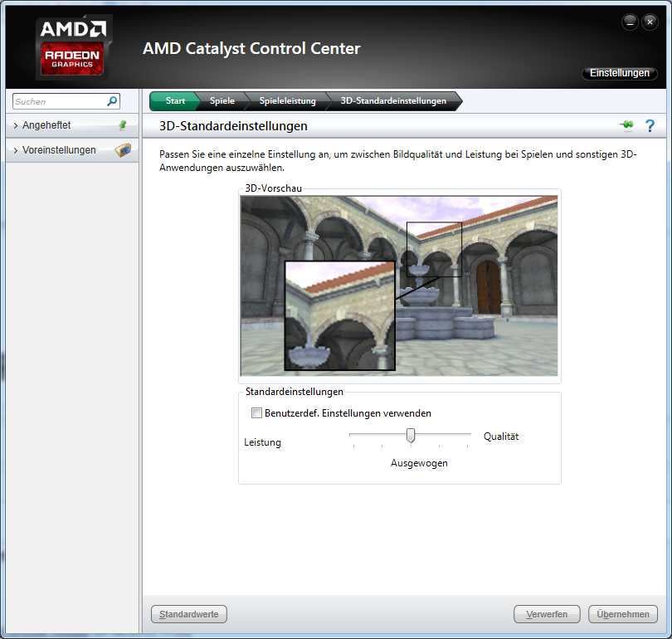Viewport: 672px width, 639px height.
Task: Click the Voreinstellungen label in the sidebar
Action: (59, 150)
